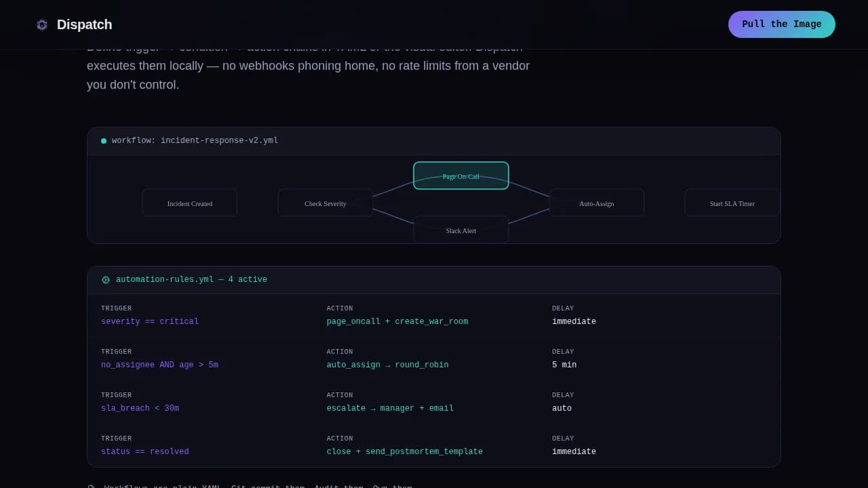Click the Dispatch hexagon logo icon
This screenshot has width=868, height=488.
[x=41, y=24]
